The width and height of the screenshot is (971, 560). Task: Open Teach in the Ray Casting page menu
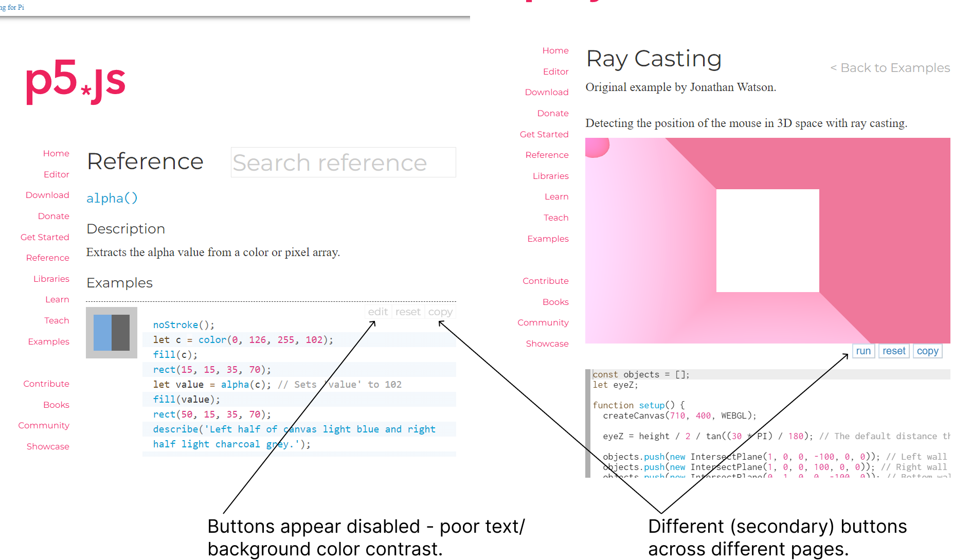[556, 218]
